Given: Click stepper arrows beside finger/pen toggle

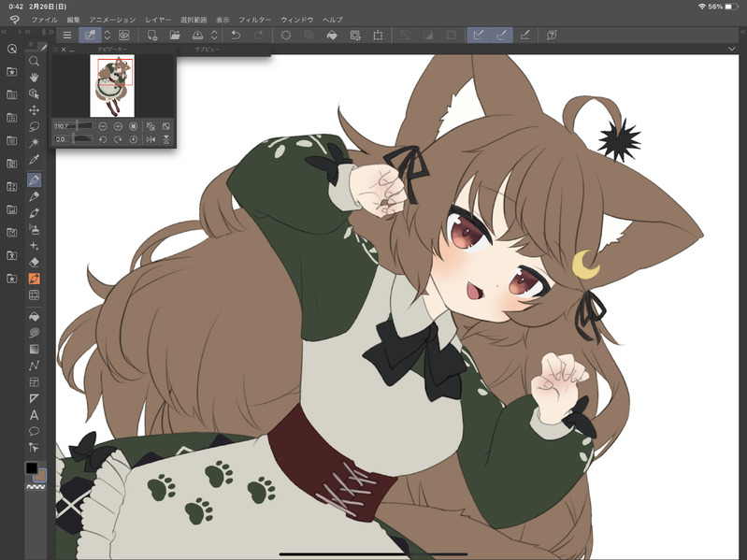Looking at the screenshot, I should coord(108,36).
